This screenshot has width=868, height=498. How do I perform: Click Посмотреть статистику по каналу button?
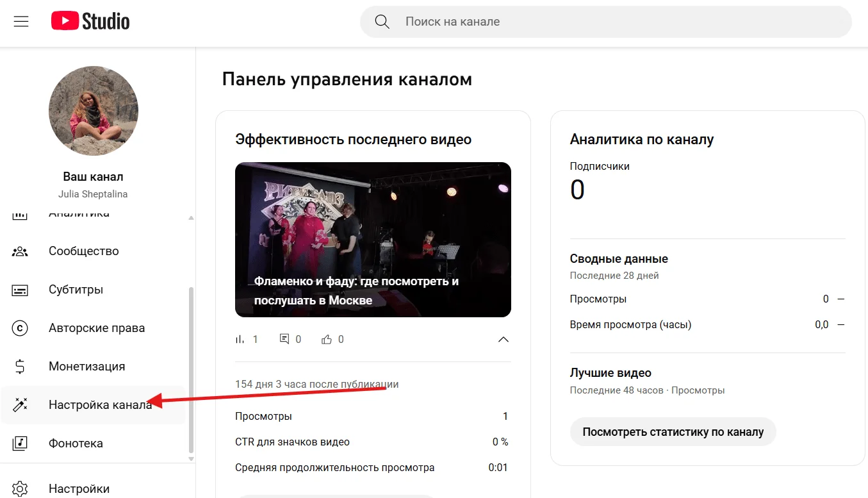click(x=673, y=431)
